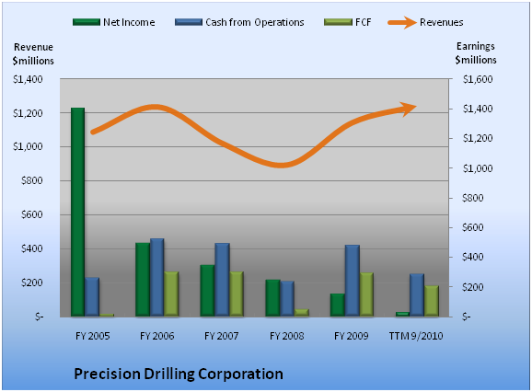Click the Net Income dark green legend swatch

tap(87, 22)
